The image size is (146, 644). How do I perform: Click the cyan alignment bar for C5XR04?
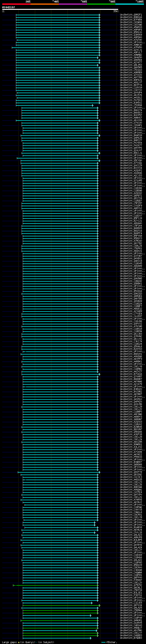coord(55,106)
